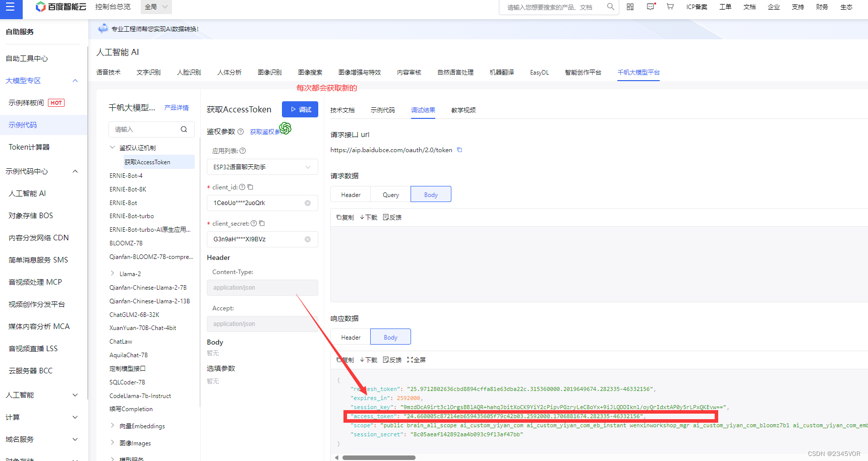Click the banner robot icon
The image size is (868, 461).
103,28
